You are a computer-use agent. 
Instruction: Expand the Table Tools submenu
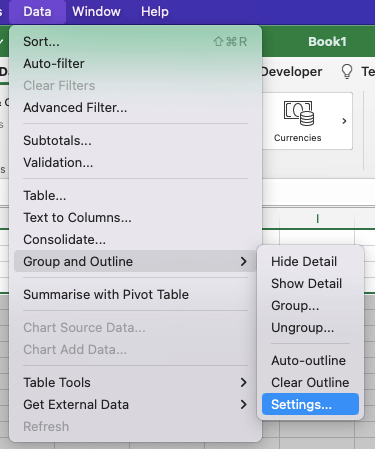[x=135, y=382]
